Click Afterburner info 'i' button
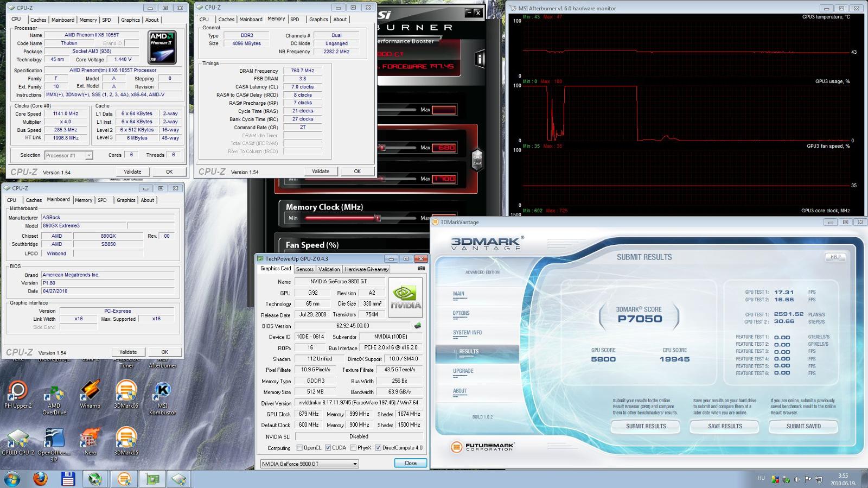This screenshot has width=868, height=488. [x=480, y=59]
